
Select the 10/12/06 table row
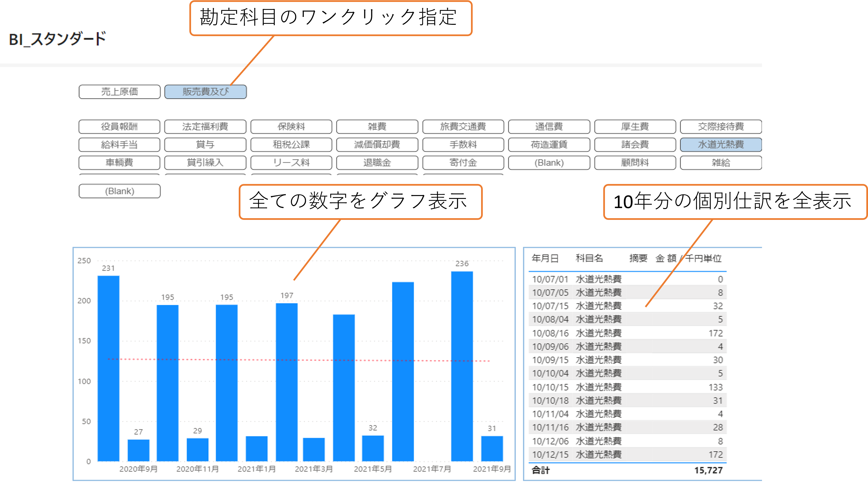627,441
